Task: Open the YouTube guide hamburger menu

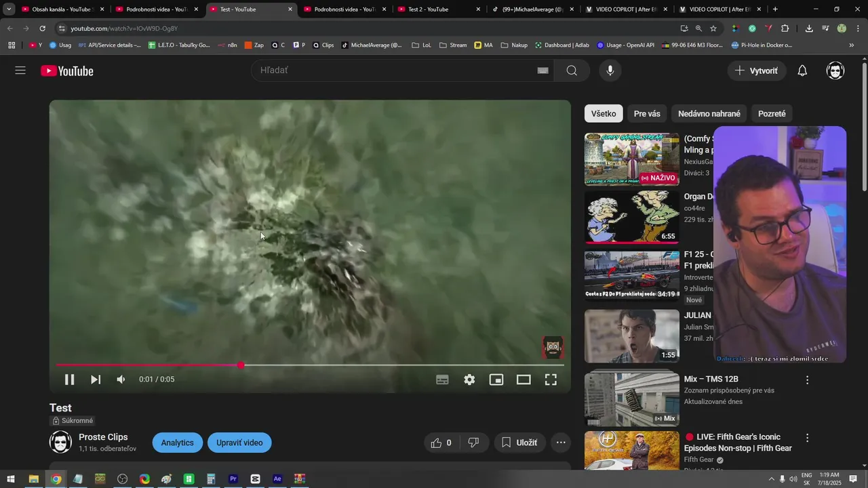Action: coord(20,70)
